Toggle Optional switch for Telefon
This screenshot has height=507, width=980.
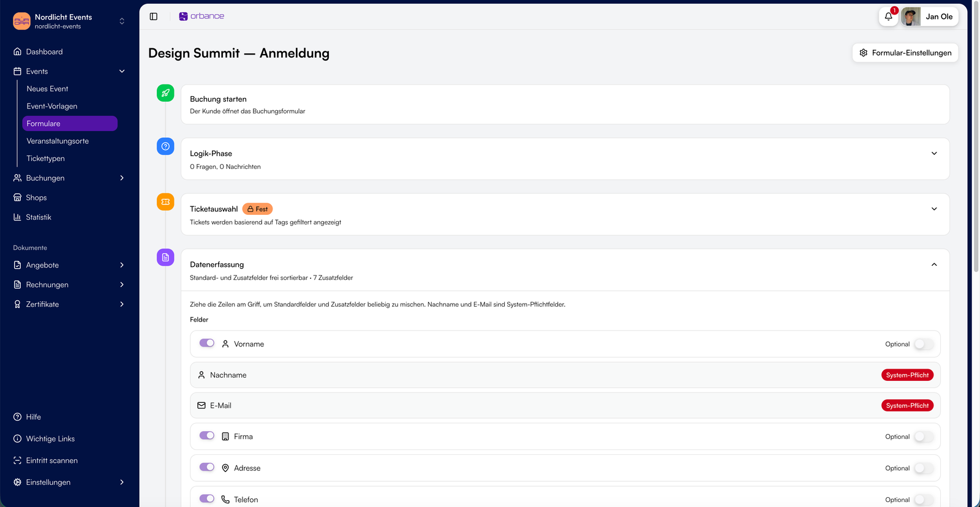pyautogui.click(x=924, y=500)
